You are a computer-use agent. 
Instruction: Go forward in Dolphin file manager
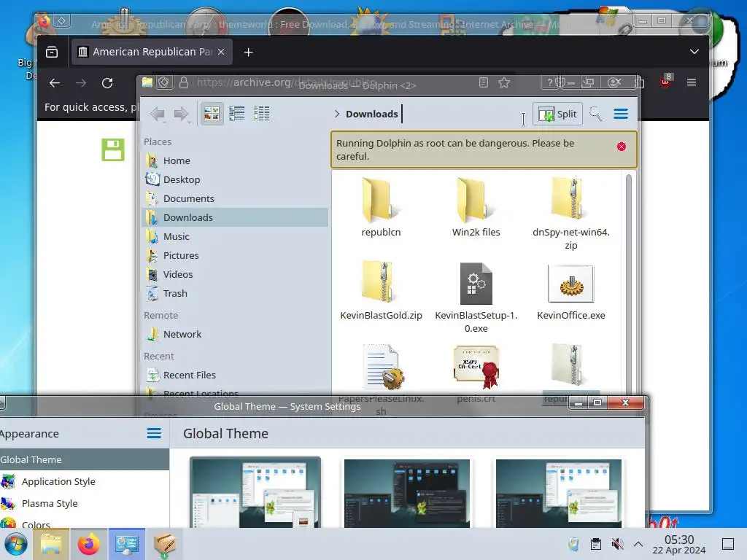tap(182, 114)
